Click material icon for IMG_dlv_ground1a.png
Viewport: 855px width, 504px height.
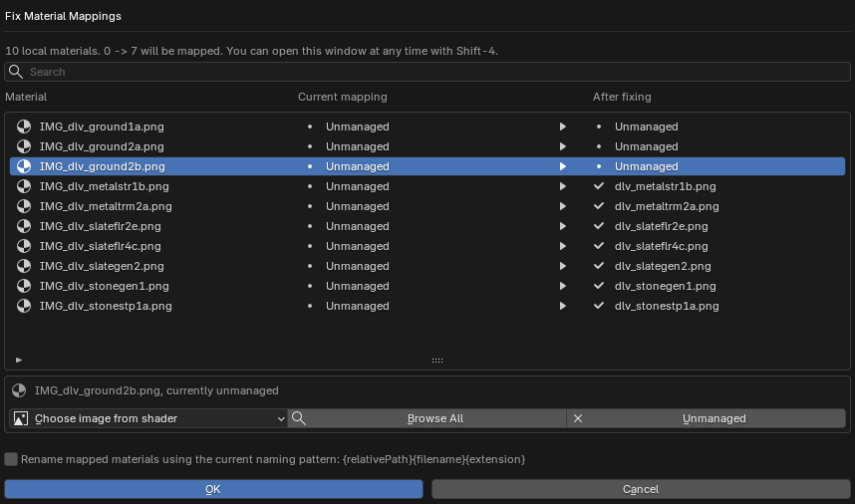pyautogui.click(x=24, y=126)
